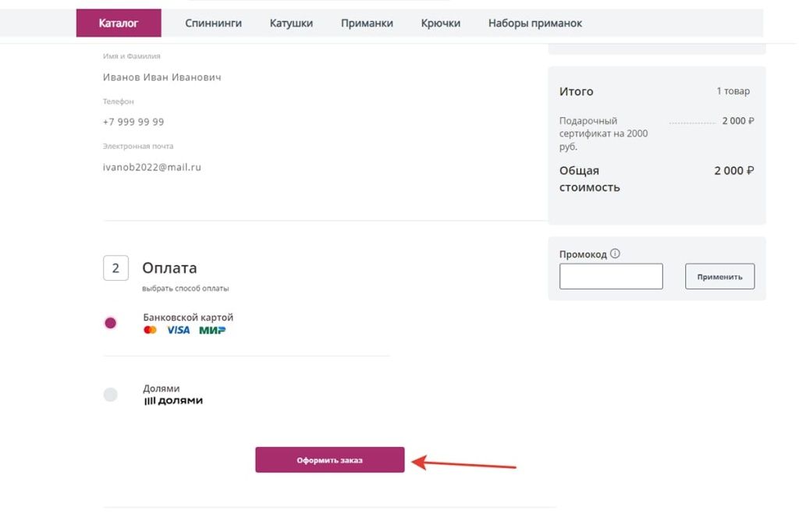The image size is (799, 532).
Task: Focus the Промокод input field
Action: click(611, 276)
